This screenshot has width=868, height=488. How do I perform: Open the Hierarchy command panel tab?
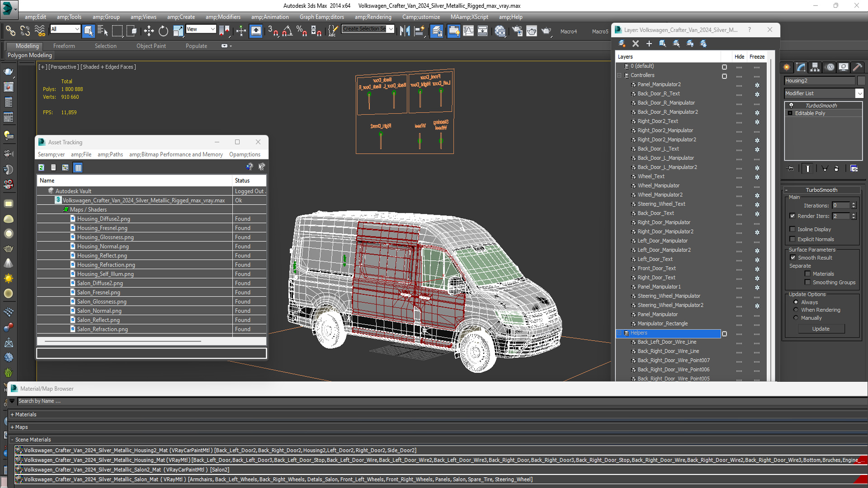[x=815, y=67]
